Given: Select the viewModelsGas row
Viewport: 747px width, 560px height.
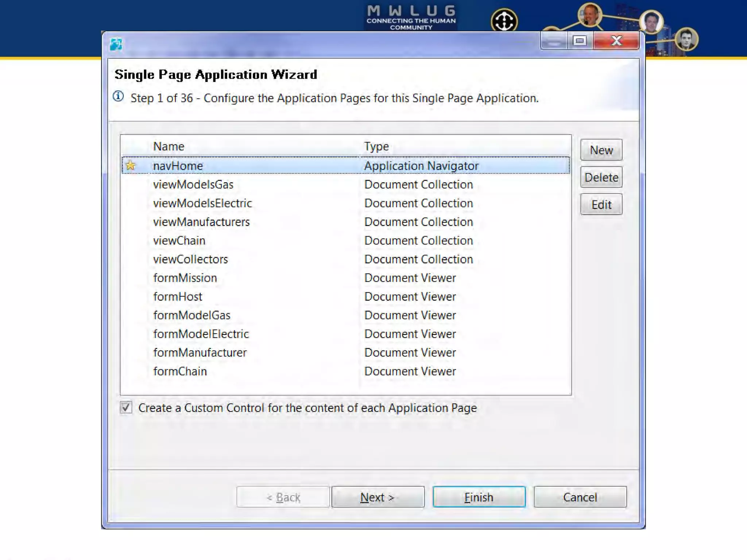Looking at the screenshot, I should 193,184.
